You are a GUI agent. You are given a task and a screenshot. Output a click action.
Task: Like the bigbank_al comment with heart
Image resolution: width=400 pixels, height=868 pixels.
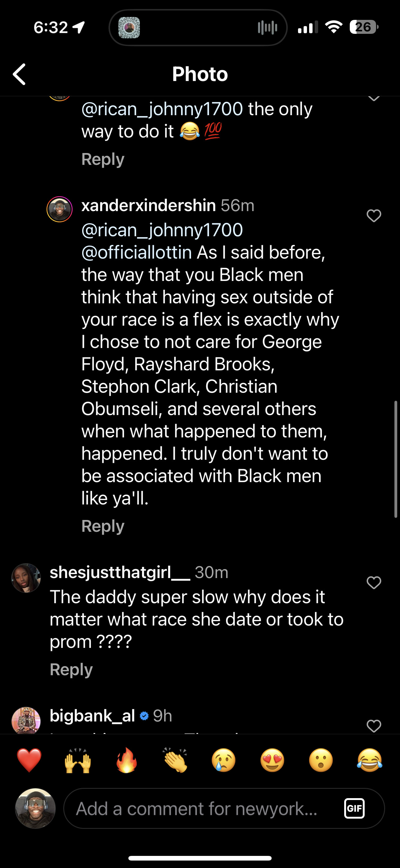coord(373,726)
